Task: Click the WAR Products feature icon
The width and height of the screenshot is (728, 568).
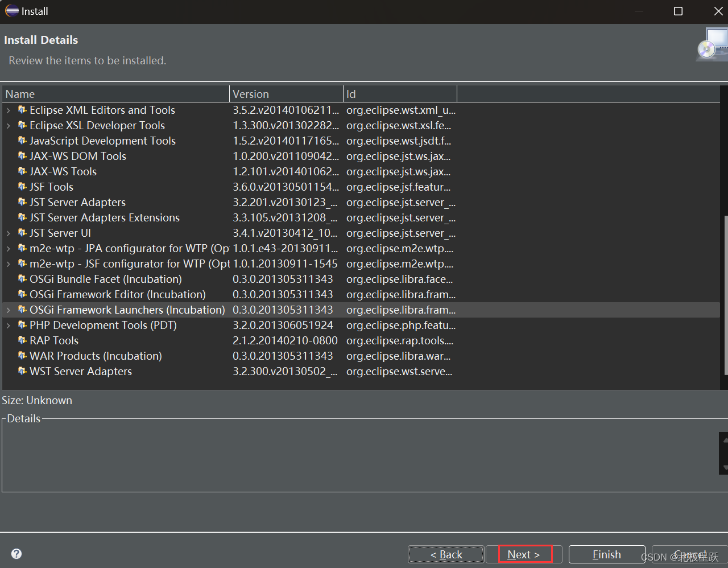Action: click(22, 355)
